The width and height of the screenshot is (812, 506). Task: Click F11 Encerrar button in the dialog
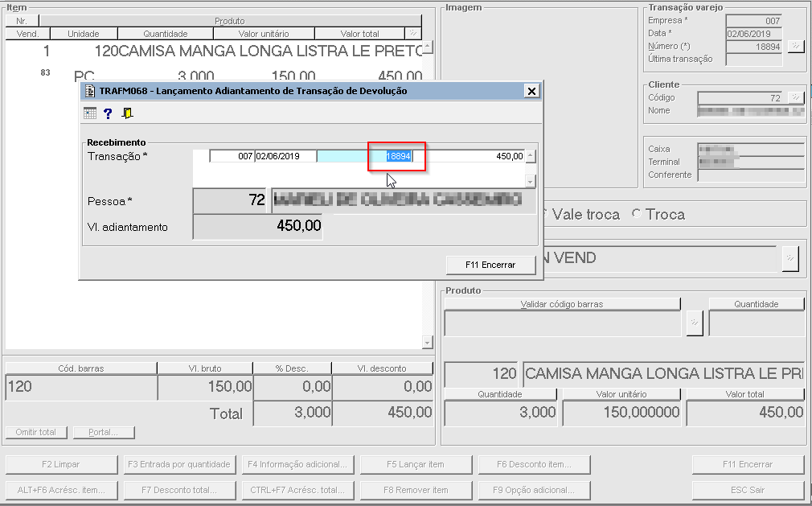(x=490, y=265)
